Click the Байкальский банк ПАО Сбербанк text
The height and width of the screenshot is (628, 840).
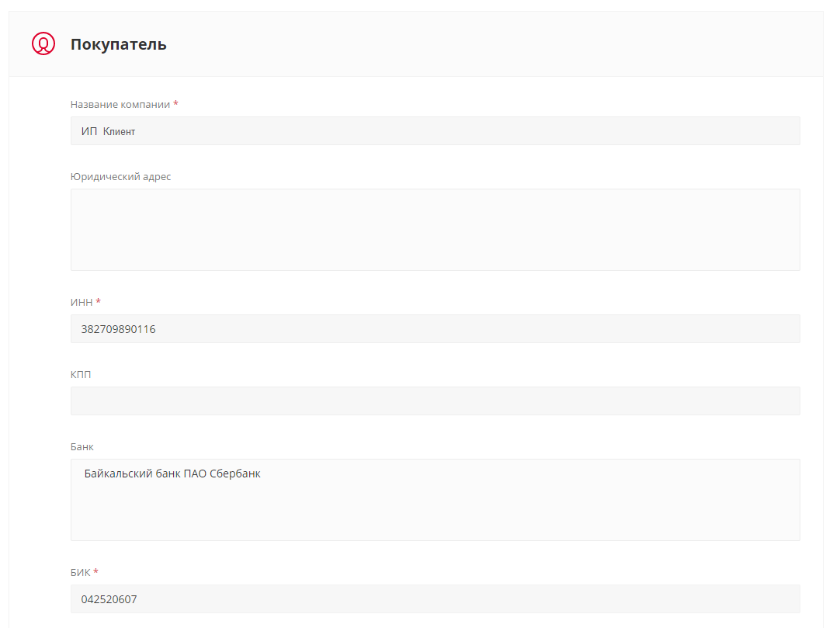pyautogui.click(x=172, y=474)
